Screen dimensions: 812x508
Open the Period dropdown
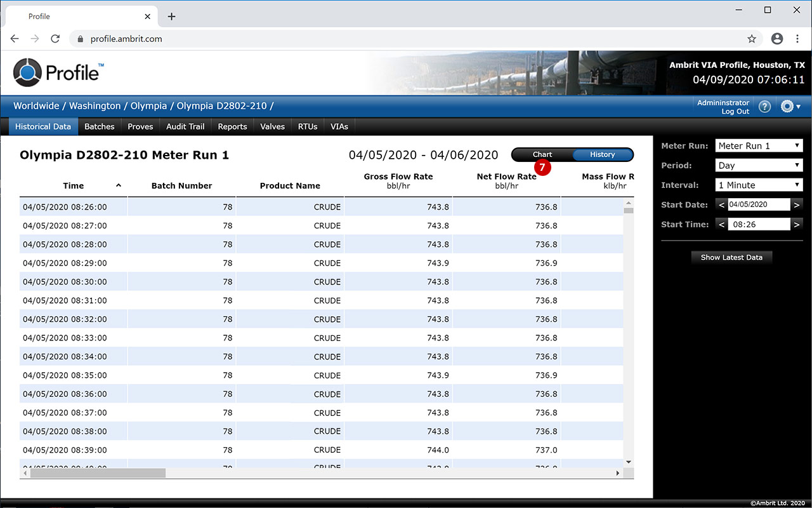point(759,166)
